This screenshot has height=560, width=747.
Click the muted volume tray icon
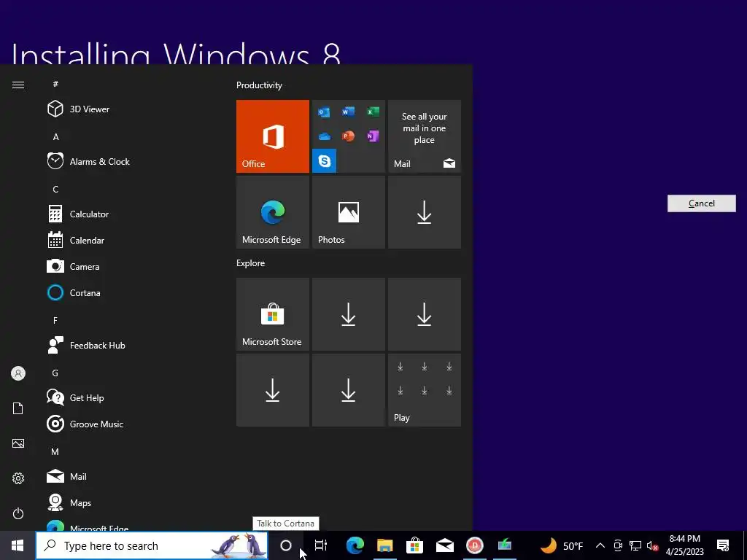(x=652, y=545)
